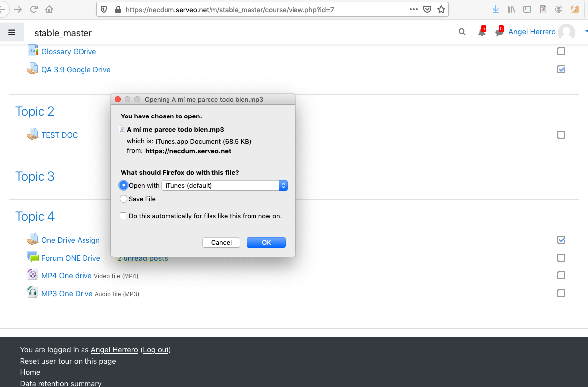
Task: Click Angel Herrero link in footer
Action: point(114,350)
